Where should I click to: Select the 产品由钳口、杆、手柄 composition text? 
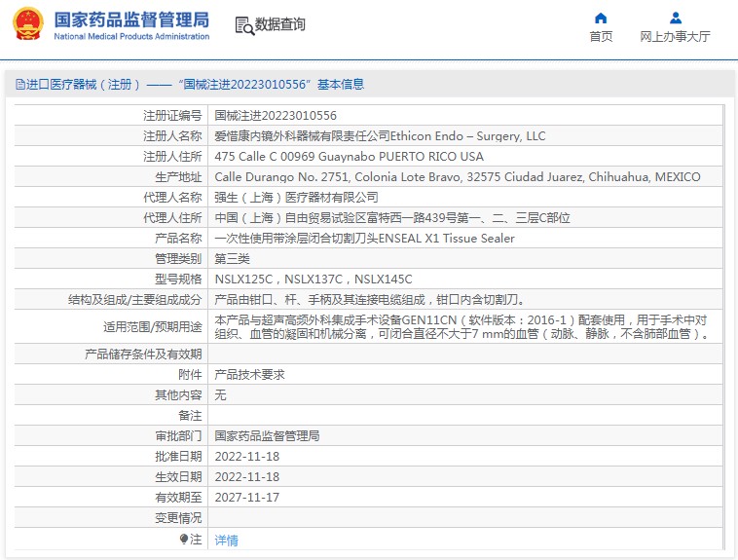coord(371,300)
